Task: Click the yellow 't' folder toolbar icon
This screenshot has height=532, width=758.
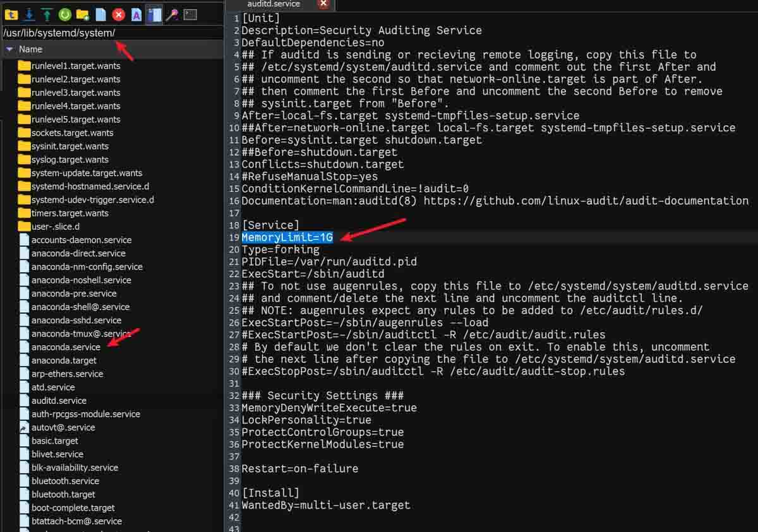Action: [x=10, y=14]
